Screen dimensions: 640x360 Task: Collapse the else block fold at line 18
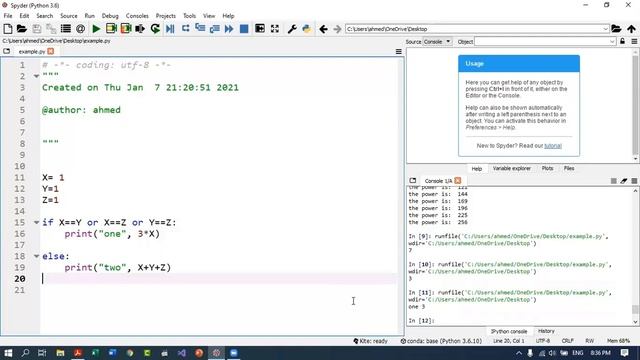(x=36, y=256)
